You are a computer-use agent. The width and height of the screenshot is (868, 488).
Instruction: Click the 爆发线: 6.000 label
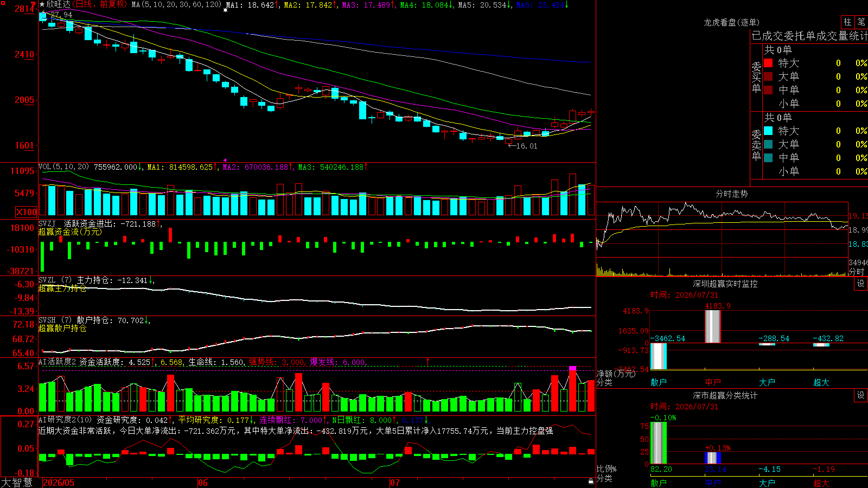(x=338, y=362)
